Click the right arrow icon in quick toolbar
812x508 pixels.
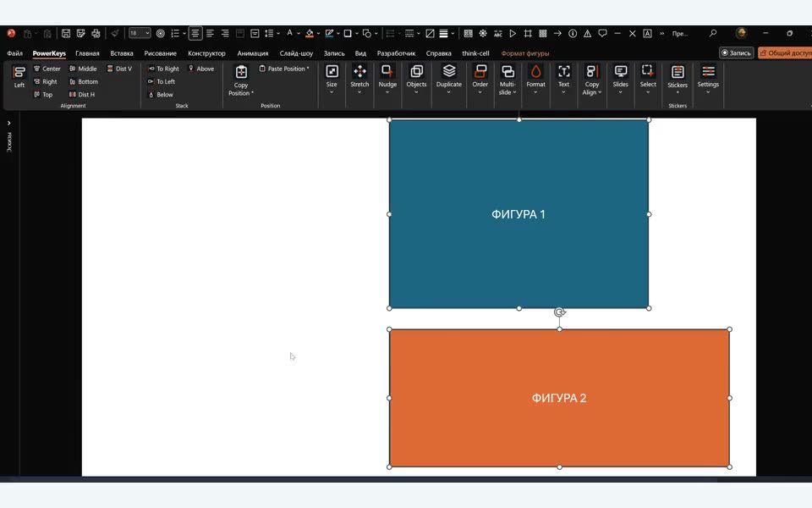click(557, 34)
